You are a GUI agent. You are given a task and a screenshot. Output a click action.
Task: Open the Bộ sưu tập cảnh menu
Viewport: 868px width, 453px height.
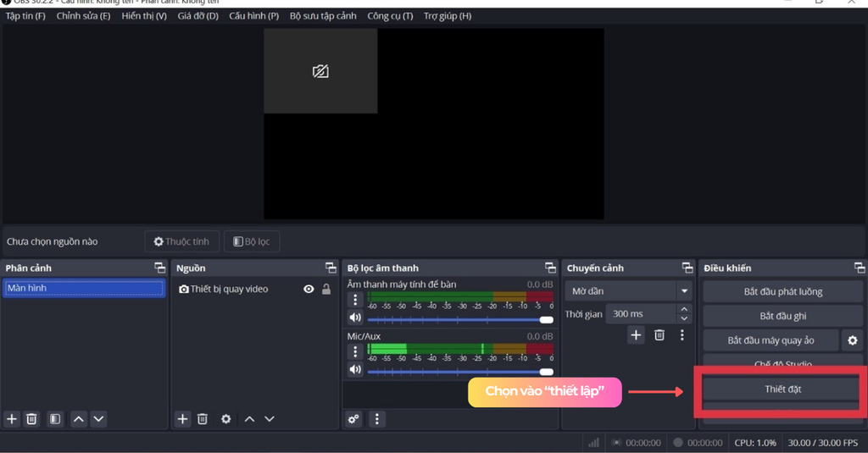pos(323,16)
